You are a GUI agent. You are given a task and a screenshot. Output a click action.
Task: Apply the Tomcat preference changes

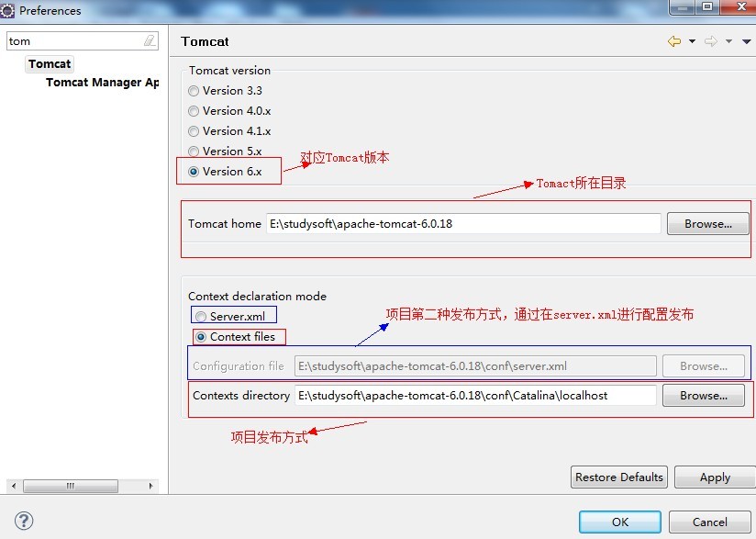(715, 477)
